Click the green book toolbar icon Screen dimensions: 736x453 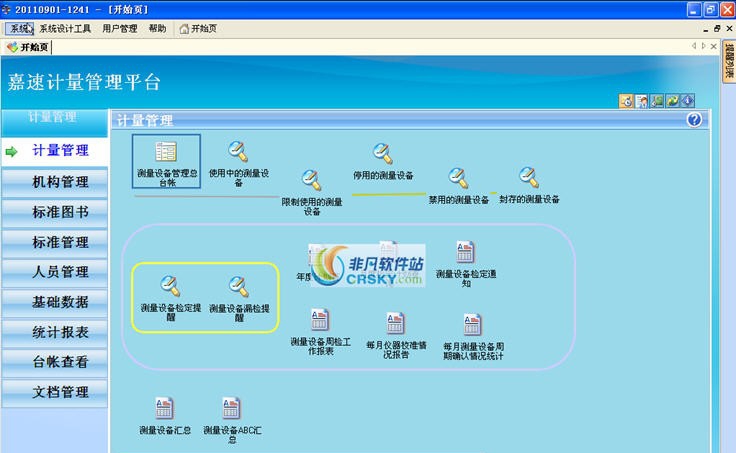(x=657, y=101)
